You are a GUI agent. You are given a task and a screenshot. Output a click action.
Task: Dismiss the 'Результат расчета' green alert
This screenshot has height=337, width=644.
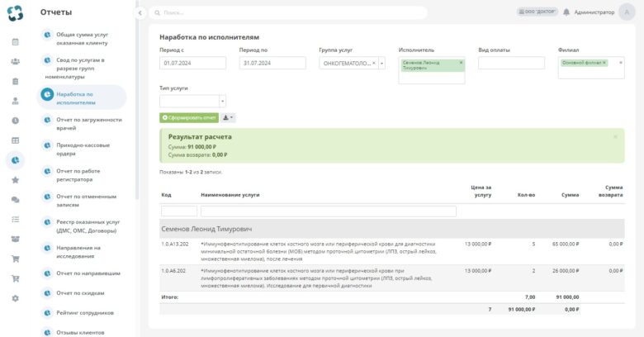[x=615, y=136]
